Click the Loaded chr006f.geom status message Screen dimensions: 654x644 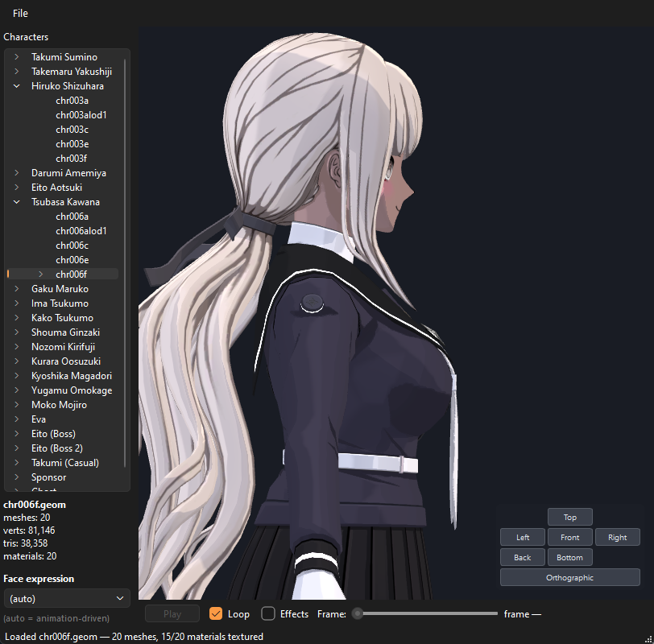click(x=134, y=637)
